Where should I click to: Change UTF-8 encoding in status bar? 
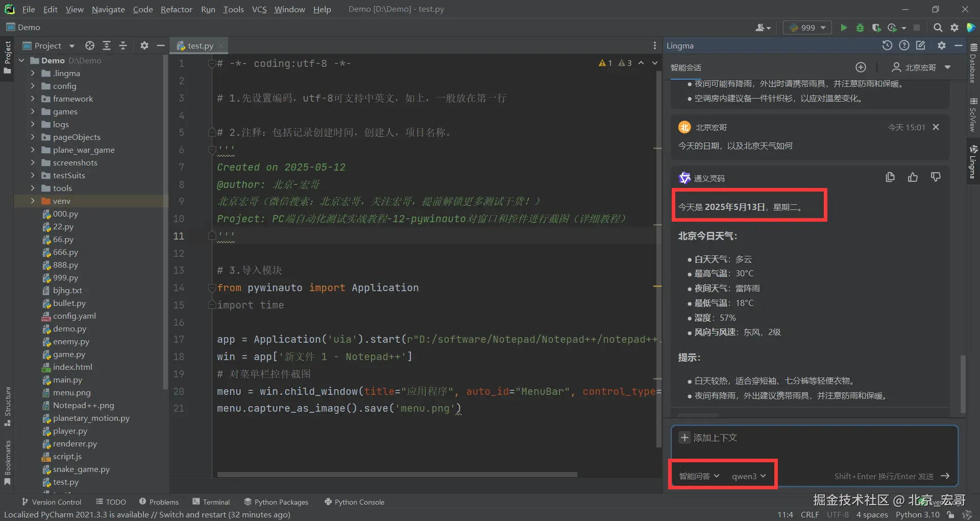[838, 514]
